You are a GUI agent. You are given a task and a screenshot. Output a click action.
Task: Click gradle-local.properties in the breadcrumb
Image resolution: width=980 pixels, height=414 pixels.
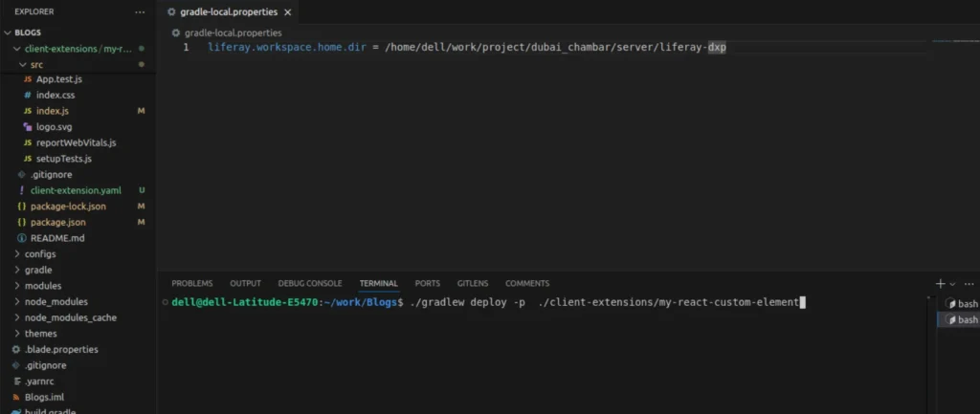234,33
